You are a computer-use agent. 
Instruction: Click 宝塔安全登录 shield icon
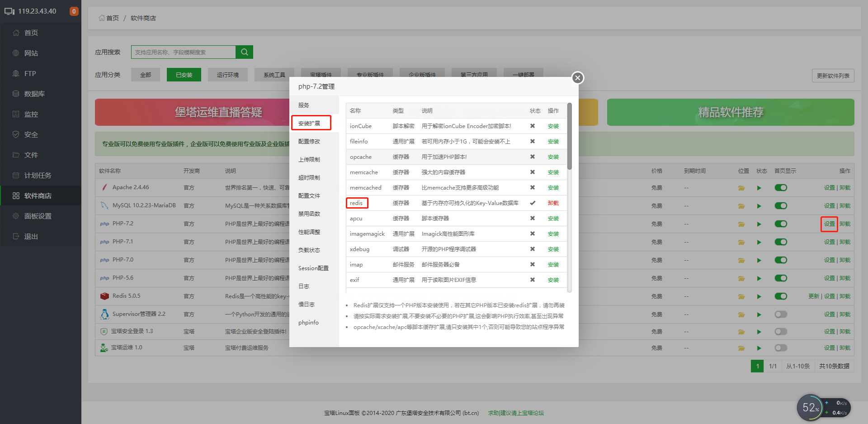point(104,331)
